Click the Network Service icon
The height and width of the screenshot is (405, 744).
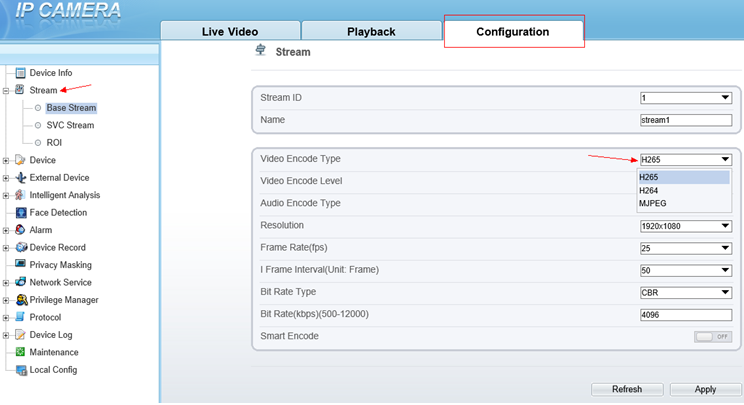20,283
